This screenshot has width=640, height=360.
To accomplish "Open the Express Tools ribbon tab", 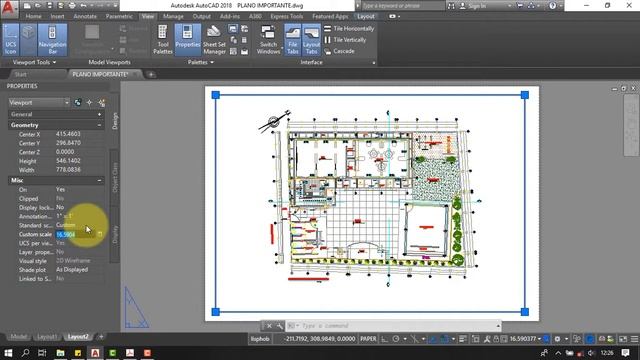I will (x=287, y=17).
